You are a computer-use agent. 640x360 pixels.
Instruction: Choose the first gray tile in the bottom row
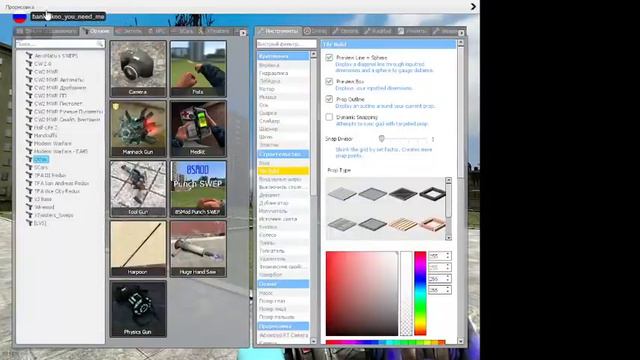(x=342, y=224)
